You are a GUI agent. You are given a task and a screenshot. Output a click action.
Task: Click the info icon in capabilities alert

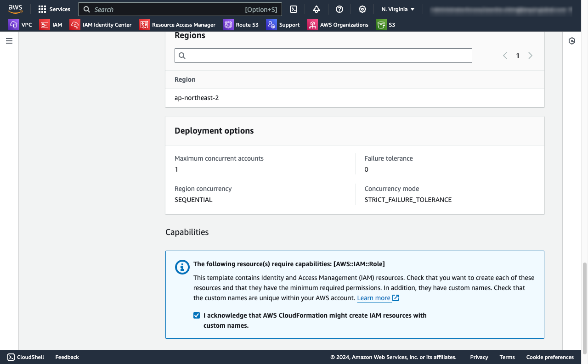pyautogui.click(x=182, y=268)
